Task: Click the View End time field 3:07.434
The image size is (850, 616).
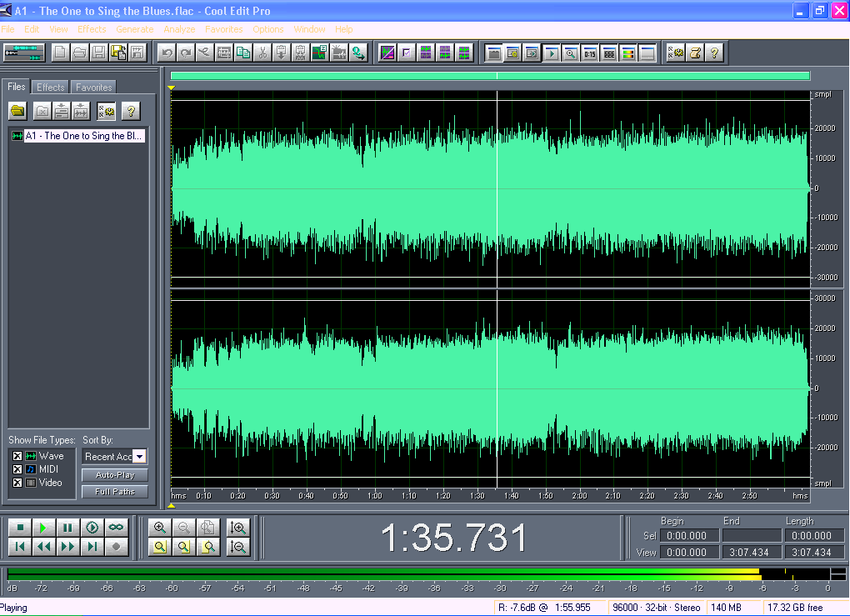Action: click(x=752, y=552)
